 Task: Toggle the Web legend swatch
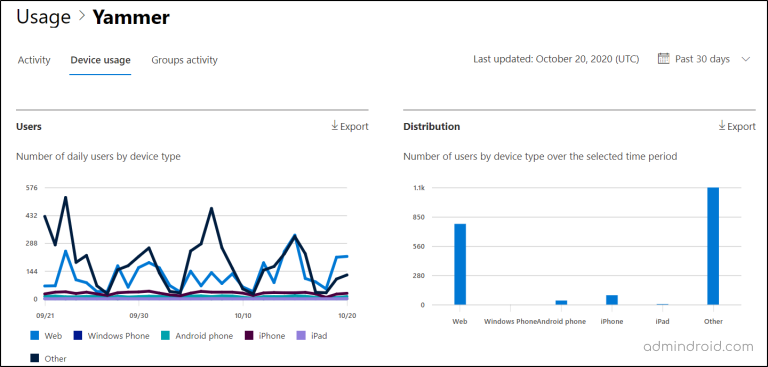35,336
